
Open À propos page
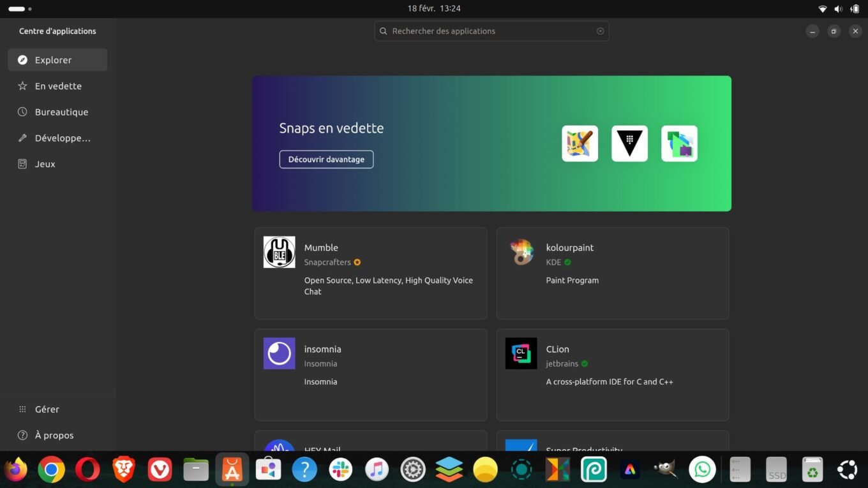click(57, 436)
